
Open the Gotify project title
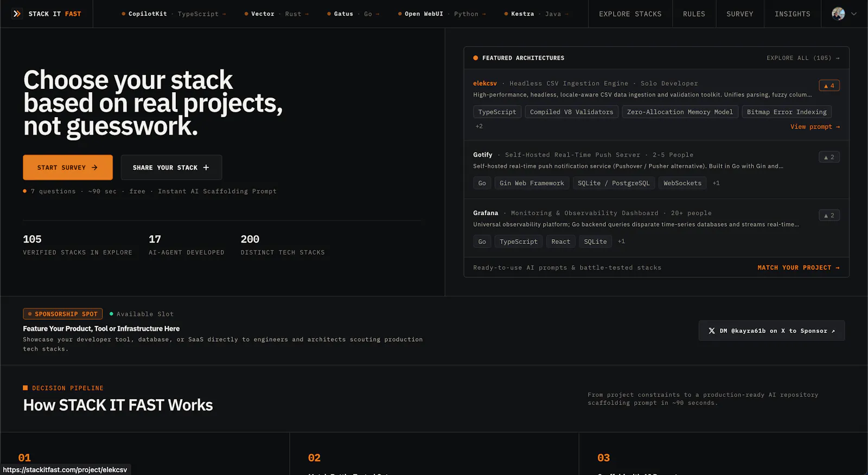click(x=483, y=155)
